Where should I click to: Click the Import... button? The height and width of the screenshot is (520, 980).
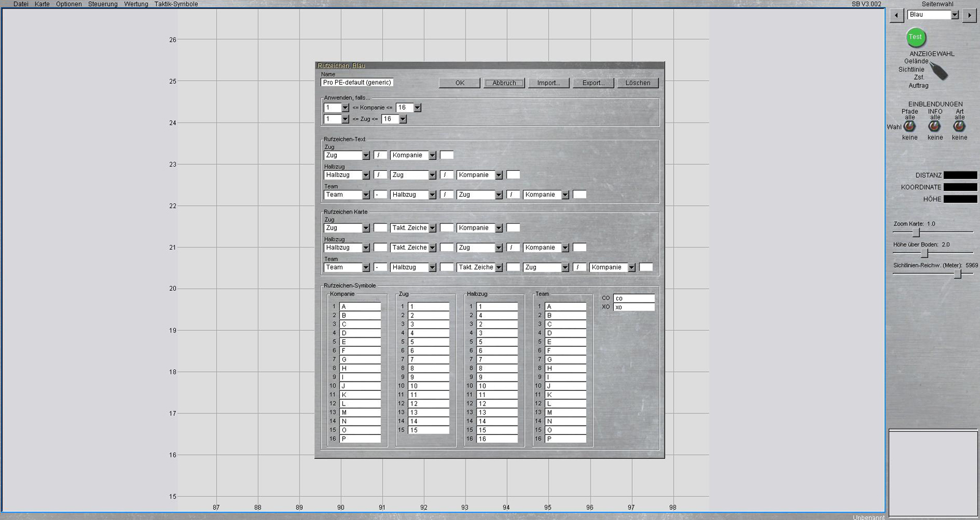pos(548,83)
